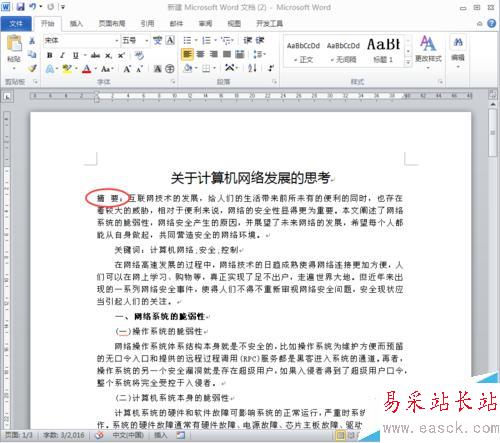Click the proofing check icon in status bar
500x443 pixels.
tap(99, 435)
